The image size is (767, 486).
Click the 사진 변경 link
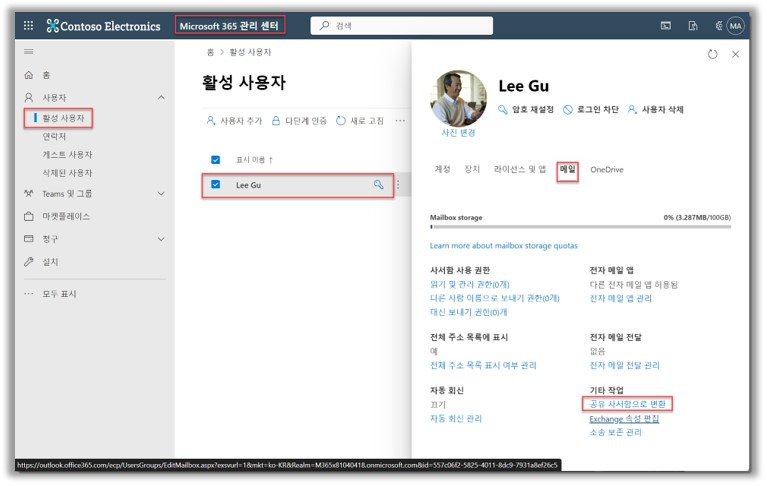click(x=458, y=133)
